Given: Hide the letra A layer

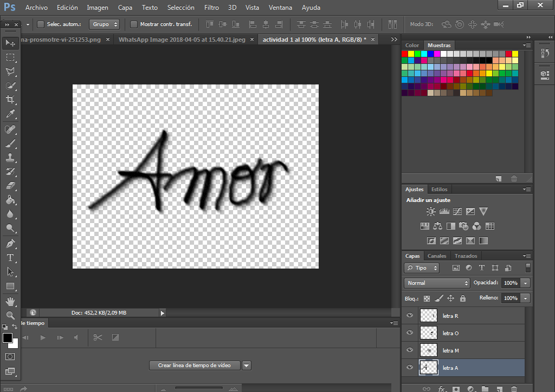Looking at the screenshot, I should pyautogui.click(x=410, y=367).
